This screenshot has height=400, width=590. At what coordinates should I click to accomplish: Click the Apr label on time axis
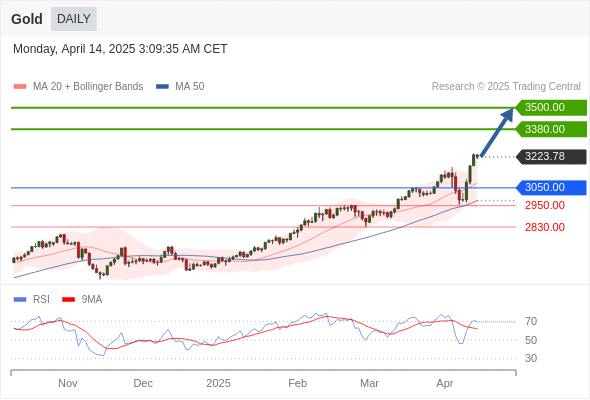coord(445,383)
